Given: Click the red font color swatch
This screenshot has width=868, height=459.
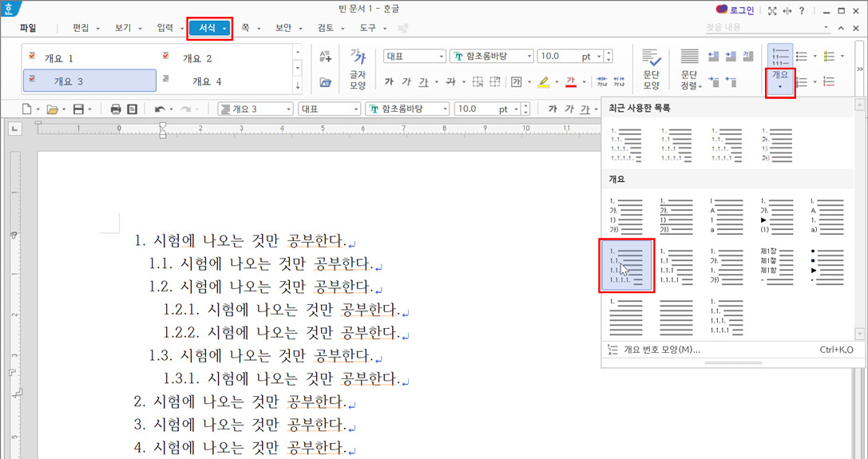Looking at the screenshot, I should [x=571, y=82].
